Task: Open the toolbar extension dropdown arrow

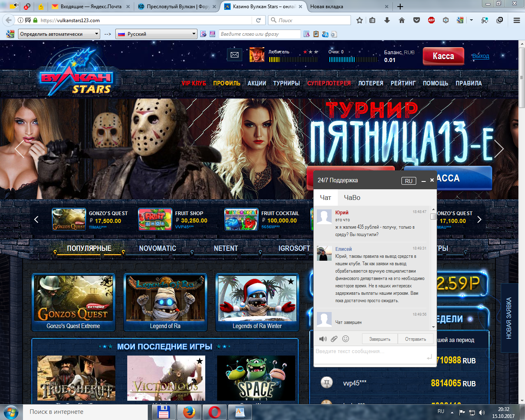Action: click(471, 20)
